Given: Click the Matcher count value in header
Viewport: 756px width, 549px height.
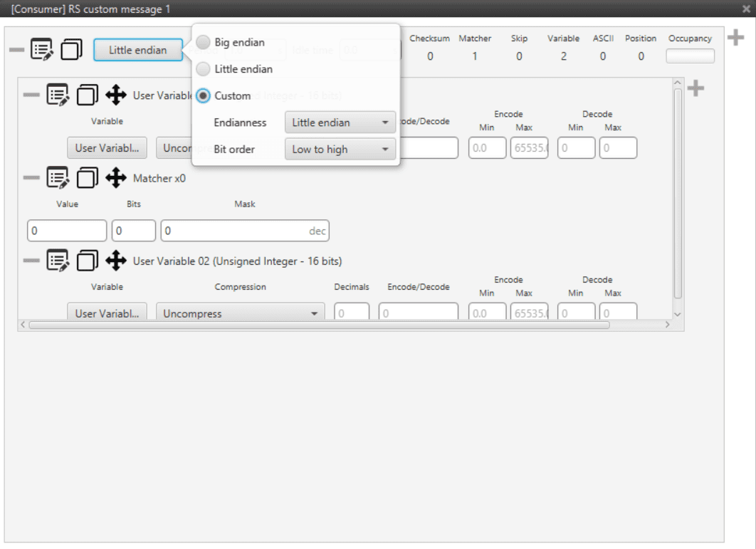Looking at the screenshot, I should [475, 56].
